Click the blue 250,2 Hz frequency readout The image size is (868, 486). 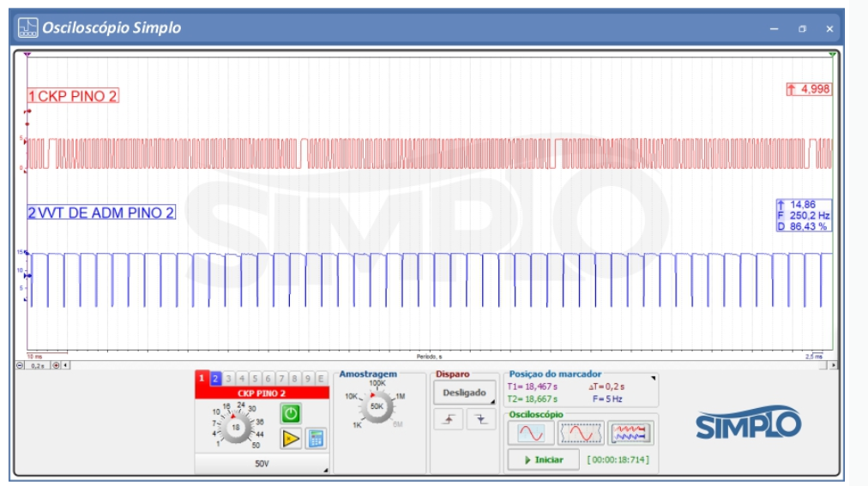(805, 216)
